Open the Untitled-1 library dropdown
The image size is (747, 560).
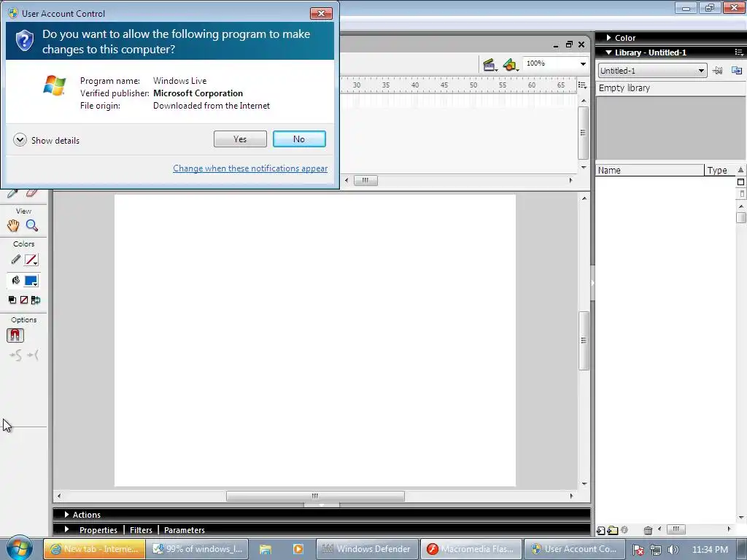pos(652,71)
